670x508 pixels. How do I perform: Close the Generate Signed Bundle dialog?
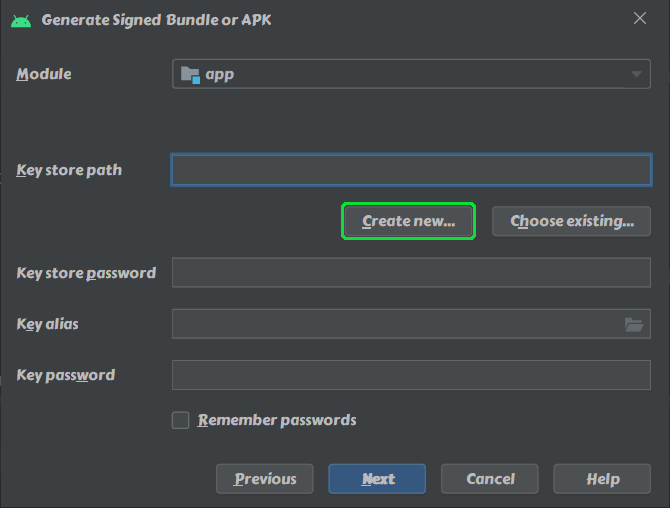640,18
